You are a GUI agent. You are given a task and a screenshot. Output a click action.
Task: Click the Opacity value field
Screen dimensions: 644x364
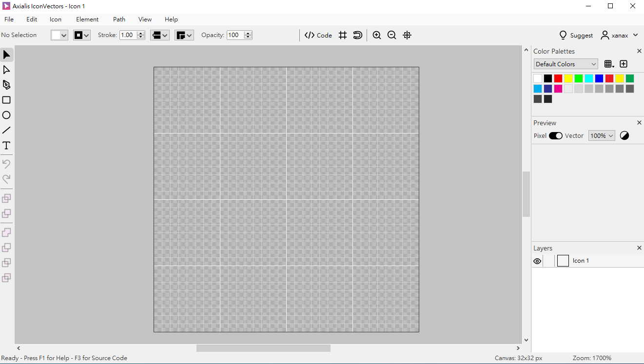click(235, 35)
